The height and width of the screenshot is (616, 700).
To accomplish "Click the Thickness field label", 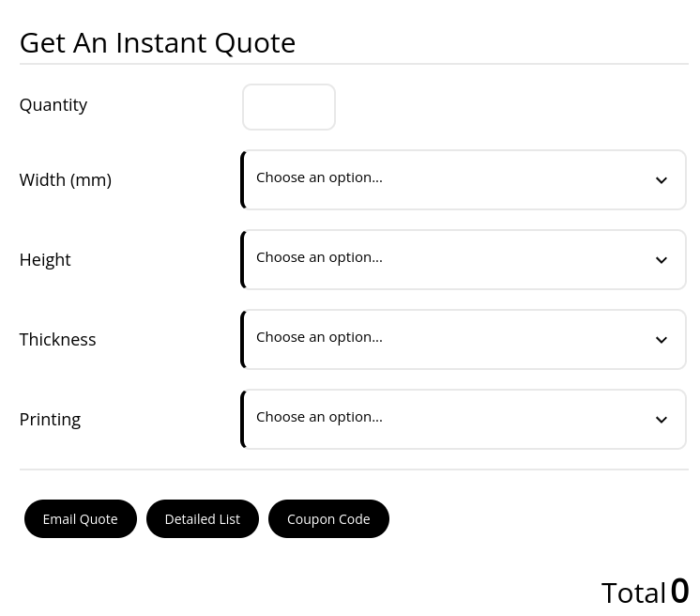I will pos(57,340).
